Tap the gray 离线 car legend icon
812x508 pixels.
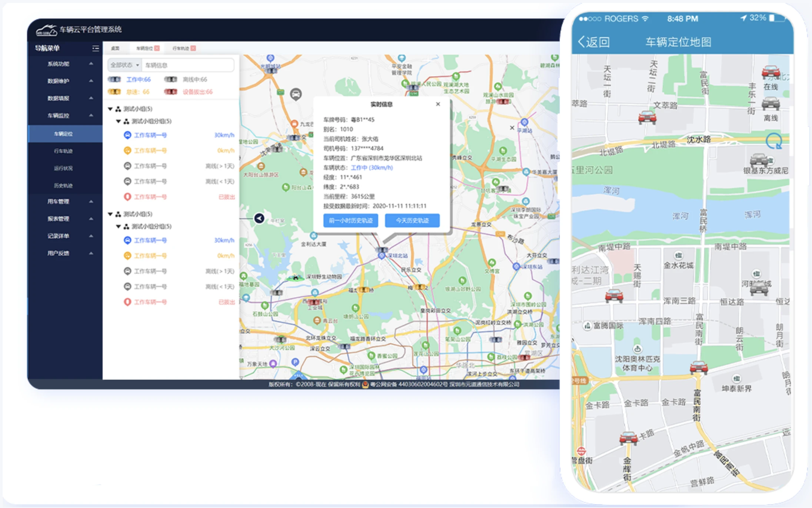771,103
